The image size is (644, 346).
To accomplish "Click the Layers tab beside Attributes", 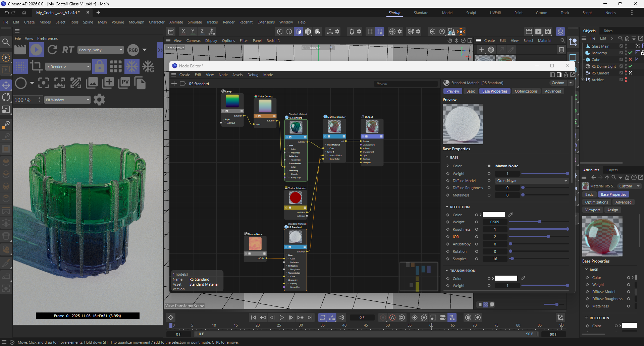I will click(x=612, y=170).
